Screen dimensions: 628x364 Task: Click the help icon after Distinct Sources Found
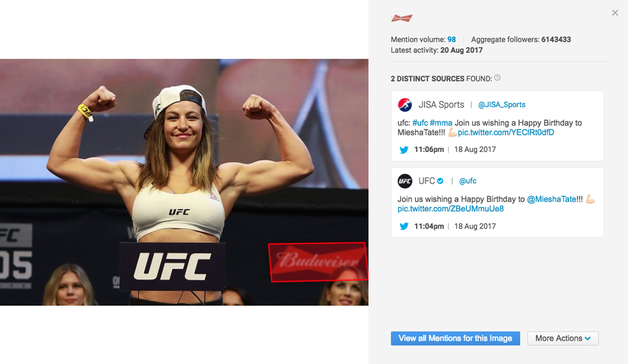(497, 78)
